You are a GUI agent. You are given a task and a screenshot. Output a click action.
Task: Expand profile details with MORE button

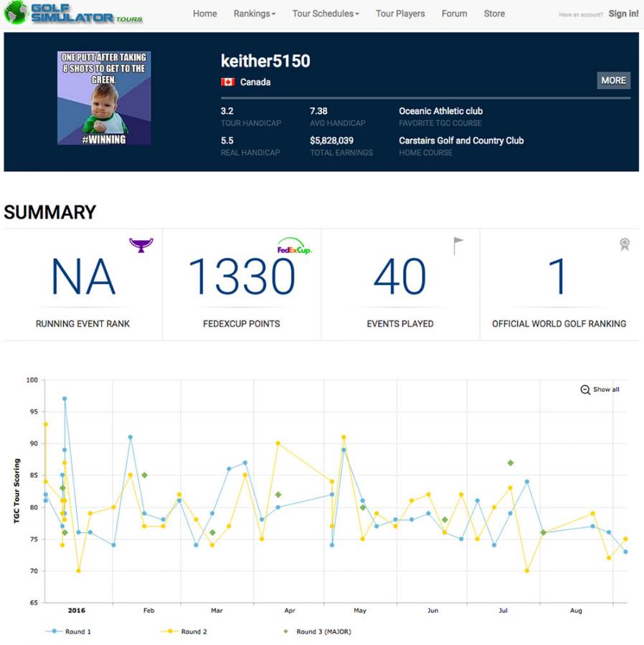(x=613, y=80)
